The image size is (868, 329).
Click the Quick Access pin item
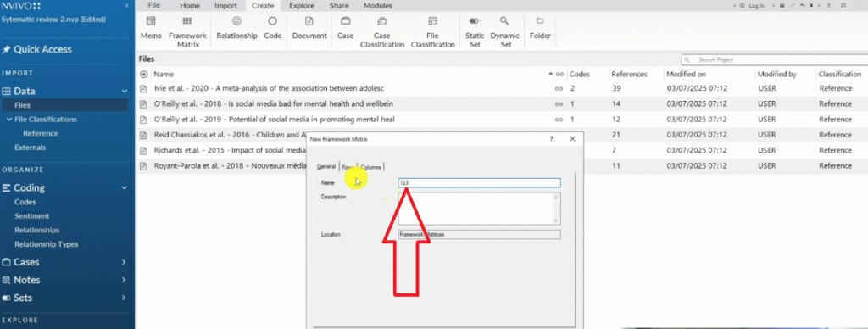coord(36,49)
